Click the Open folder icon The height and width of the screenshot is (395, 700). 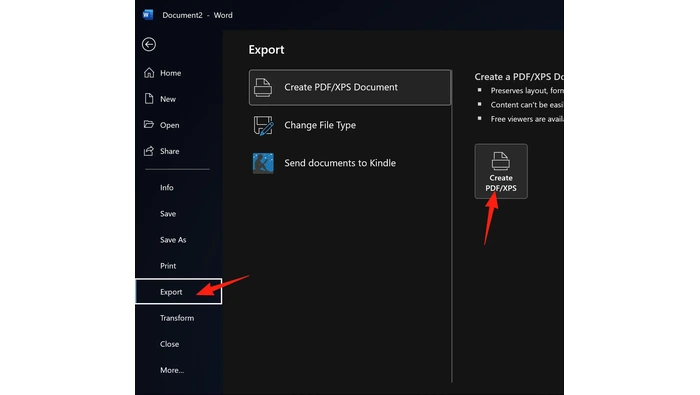click(x=149, y=125)
